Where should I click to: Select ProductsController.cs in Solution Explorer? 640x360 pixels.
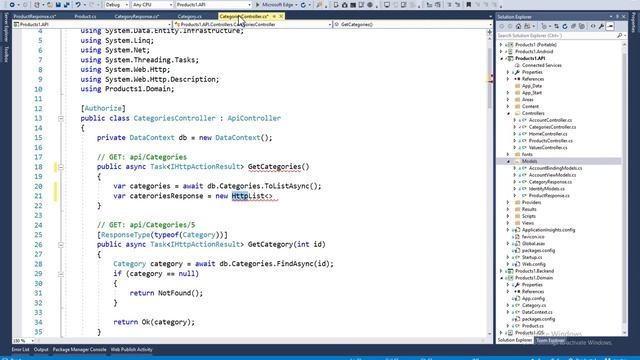pyautogui.click(x=551, y=141)
